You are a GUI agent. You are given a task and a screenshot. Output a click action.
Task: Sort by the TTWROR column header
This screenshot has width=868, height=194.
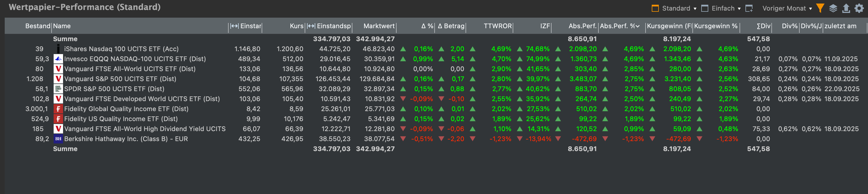[497, 26]
